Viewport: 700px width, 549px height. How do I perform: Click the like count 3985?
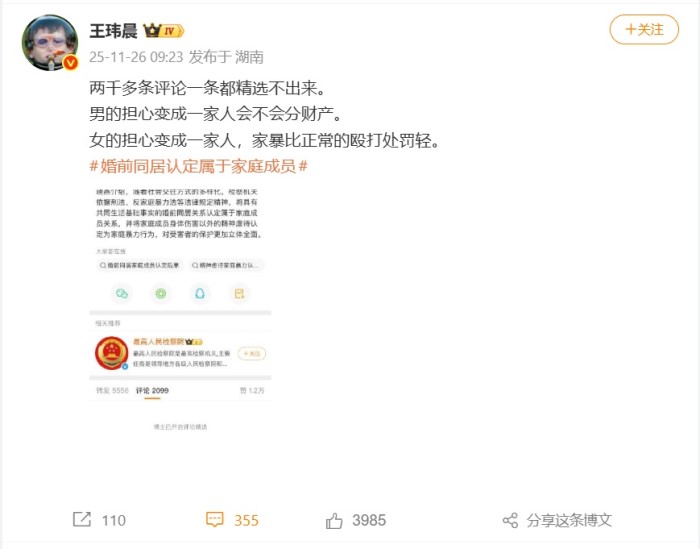369,520
